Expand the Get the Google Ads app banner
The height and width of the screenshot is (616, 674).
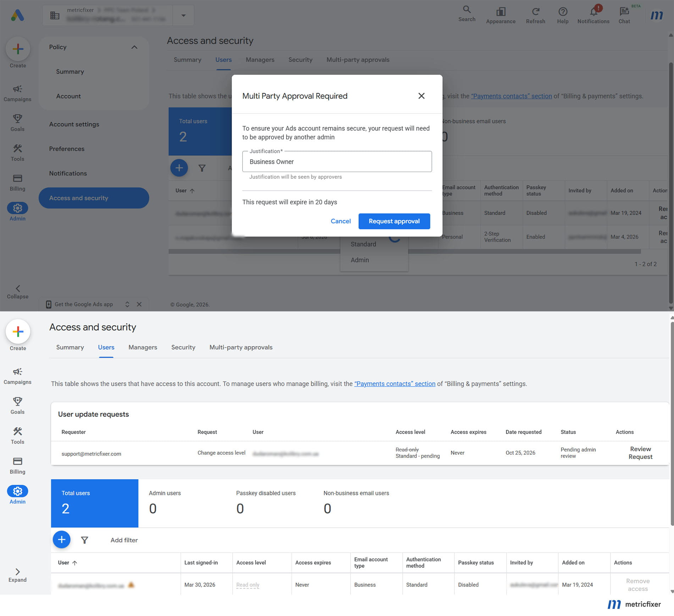pyautogui.click(x=127, y=304)
